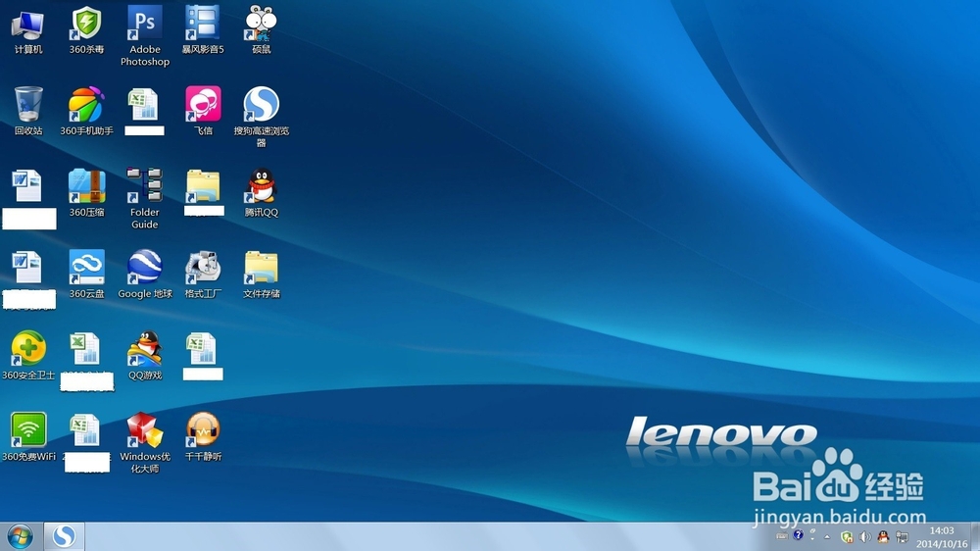
Task: Open the 硕鼠 downloader shortcut
Action: click(x=262, y=30)
